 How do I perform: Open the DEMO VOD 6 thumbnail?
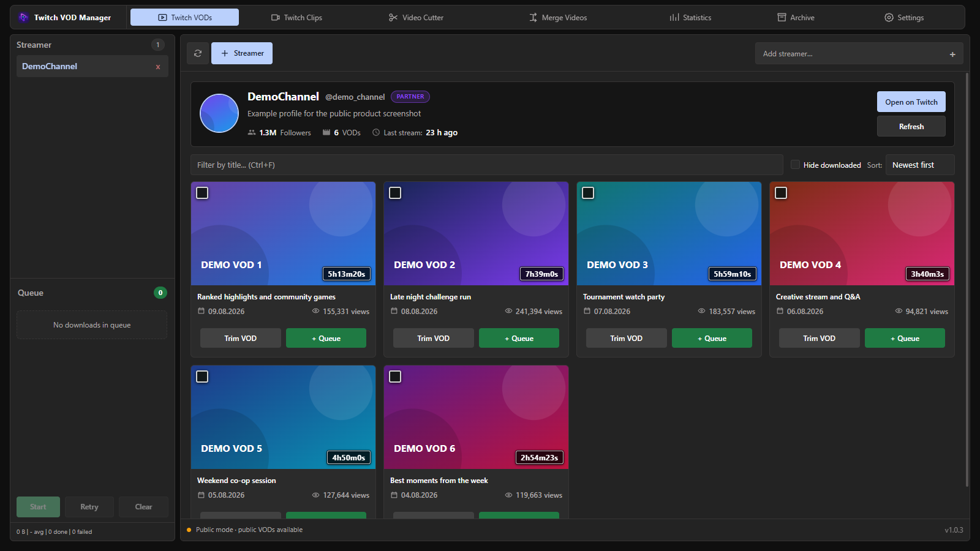click(x=476, y=418)
